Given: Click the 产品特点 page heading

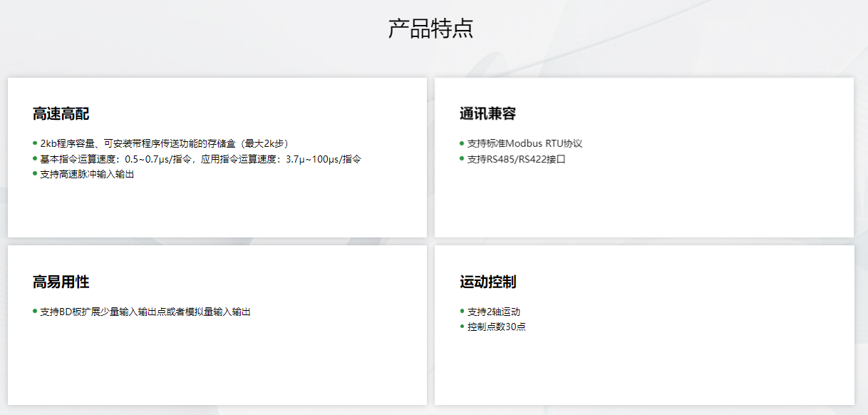Looking at the screenshot, I should point(430,29).
